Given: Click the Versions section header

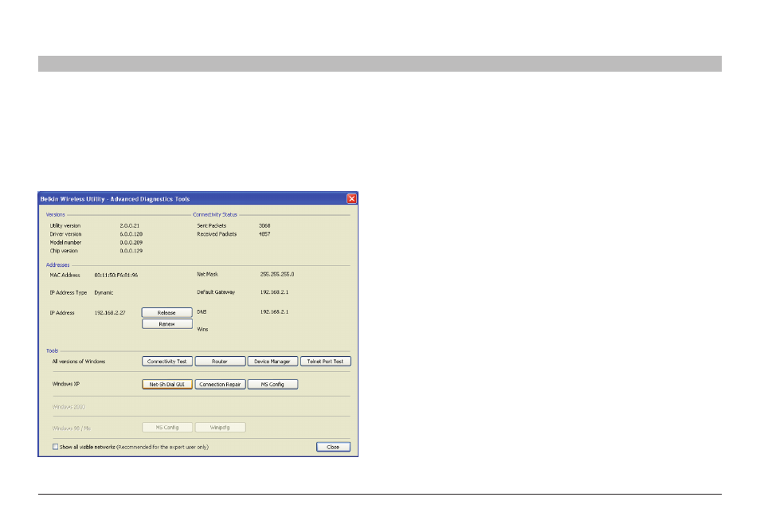Looking at the screenshot, I should point(55,215).
